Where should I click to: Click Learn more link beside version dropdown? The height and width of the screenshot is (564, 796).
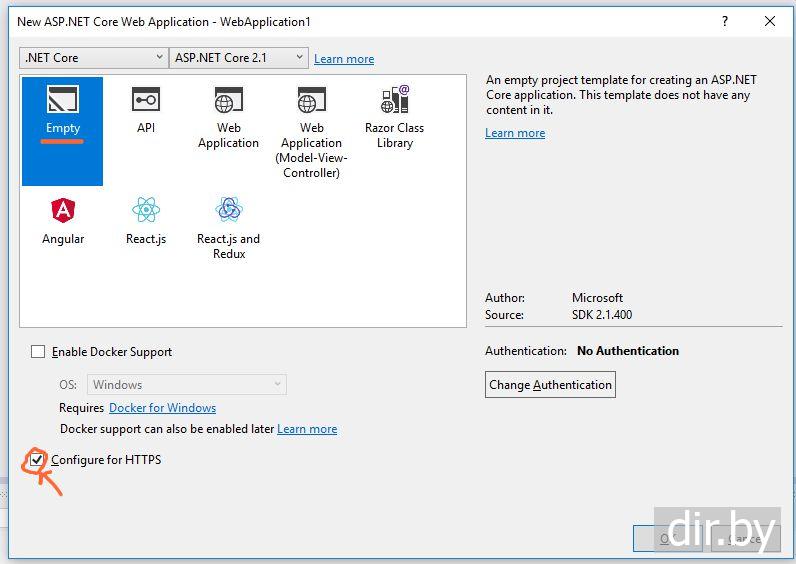pyautogui.click(x=344, y=59)
